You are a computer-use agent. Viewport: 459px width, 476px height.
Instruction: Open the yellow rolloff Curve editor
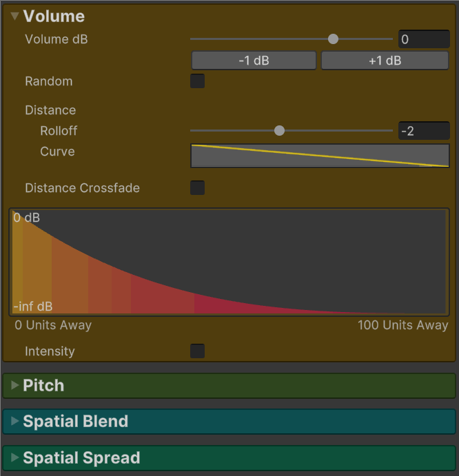320,156
